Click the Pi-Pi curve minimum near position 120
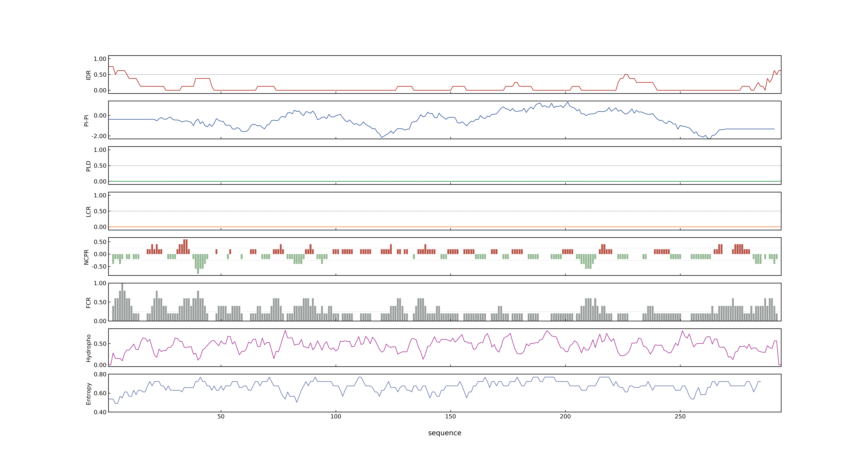The width and height of the screenshot is (868, 463). tap(382, 137)
